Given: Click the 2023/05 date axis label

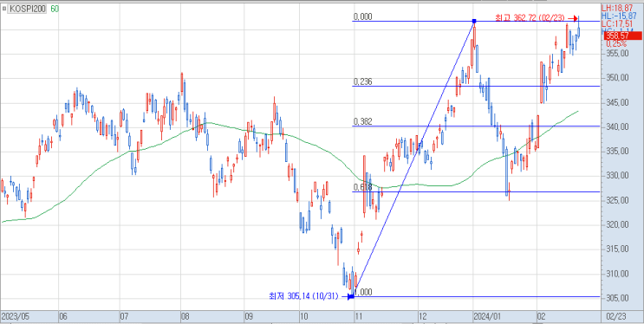Looking at the screenshot, I should point(15,317).
